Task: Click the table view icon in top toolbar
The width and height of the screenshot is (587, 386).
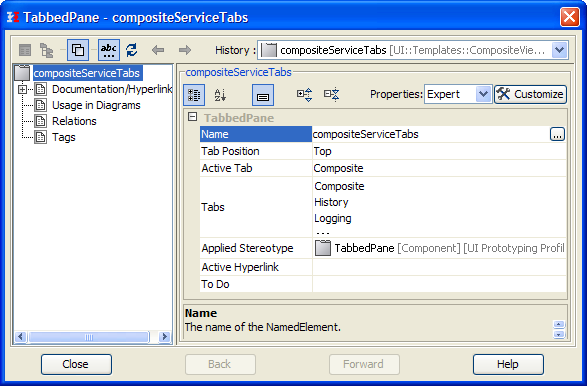Action: tap(25, 50)
